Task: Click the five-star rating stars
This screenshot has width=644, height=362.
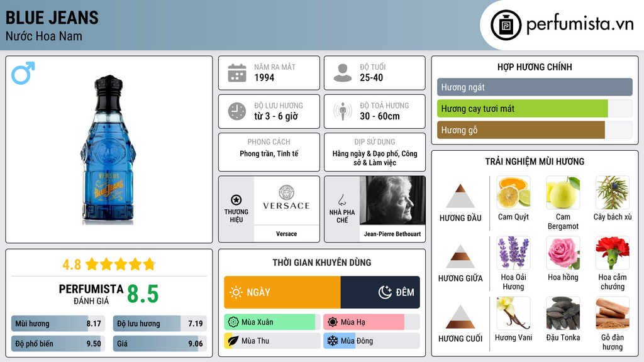Action: [120, 264]
